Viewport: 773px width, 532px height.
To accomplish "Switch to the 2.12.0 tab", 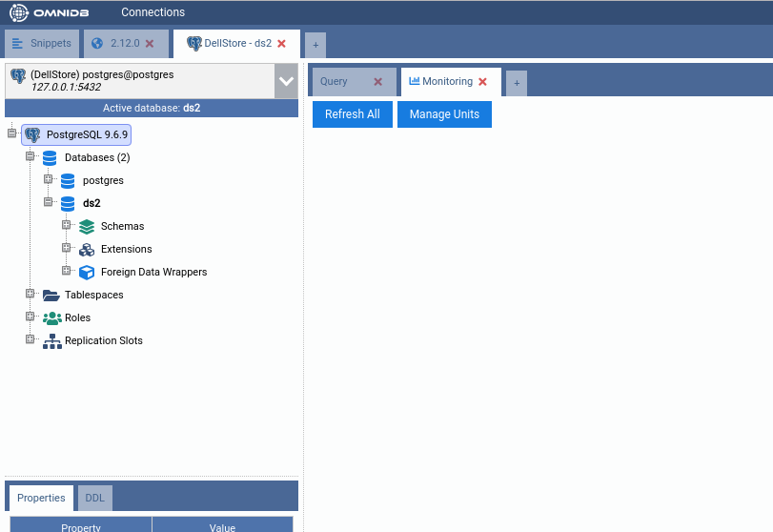I will tap(126, 44).
